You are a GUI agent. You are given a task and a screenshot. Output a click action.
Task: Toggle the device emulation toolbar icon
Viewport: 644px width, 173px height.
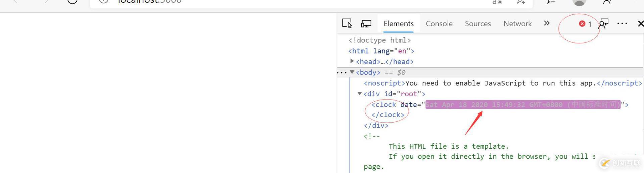pos(366,24)
